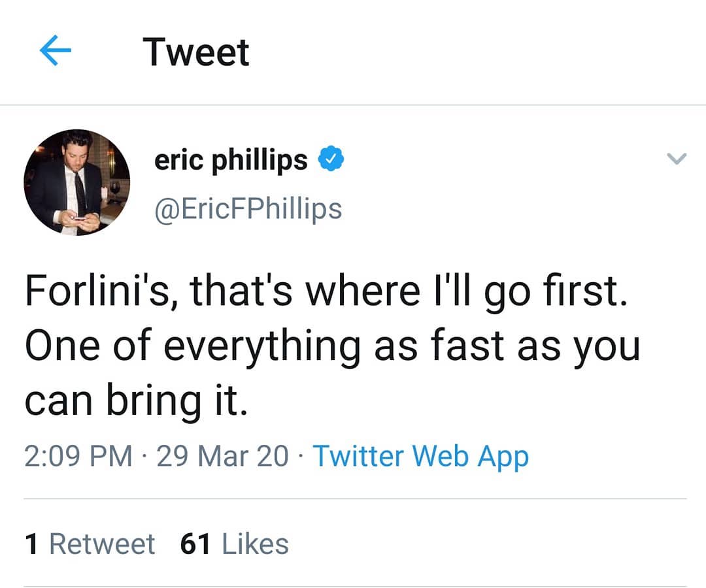The height and width of the screenshot is (588, 706).
Task: View who retweeted via "1 Retweet"
Action: pos(90,544)
